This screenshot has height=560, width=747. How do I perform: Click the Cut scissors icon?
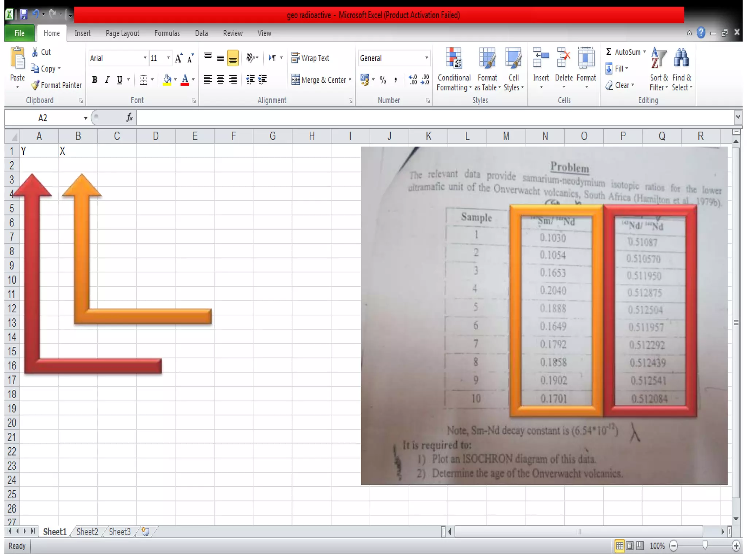pyautogui.click(x=35, y=52)
